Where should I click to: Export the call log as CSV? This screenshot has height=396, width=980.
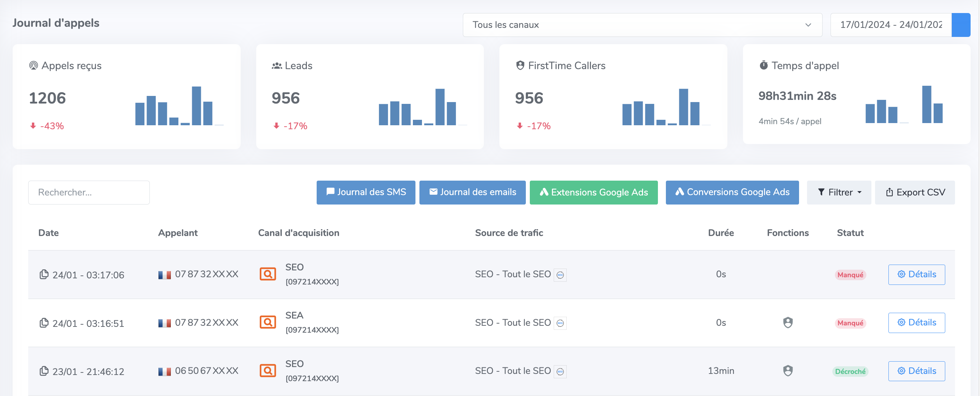click(x=915, y=193)
